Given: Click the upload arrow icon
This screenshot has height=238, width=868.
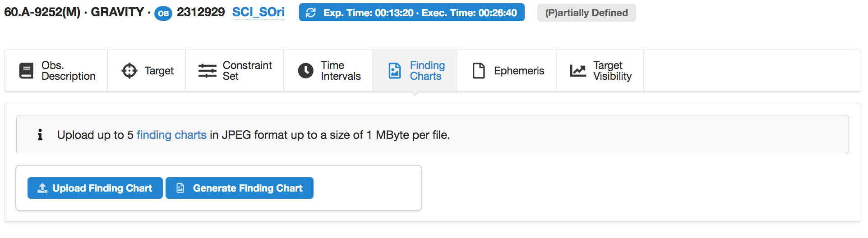Looking at the screenshot, I should point(42,188).
